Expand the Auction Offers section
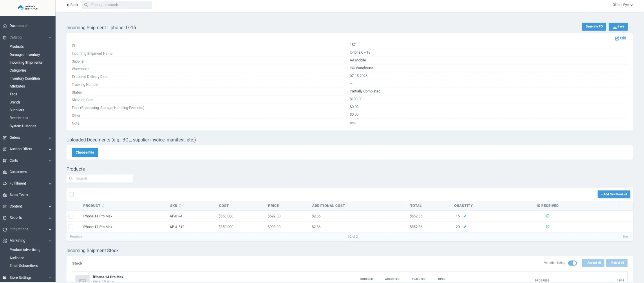The width and height of the screenshot is (644, 283). point(50,149)
